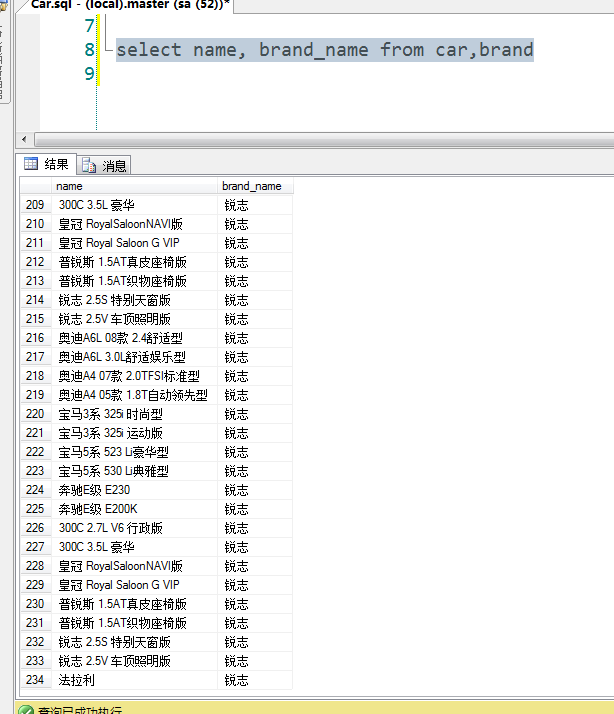Click cell '300C 3.5L 豪华' in row 209

(x=134, y=205)
